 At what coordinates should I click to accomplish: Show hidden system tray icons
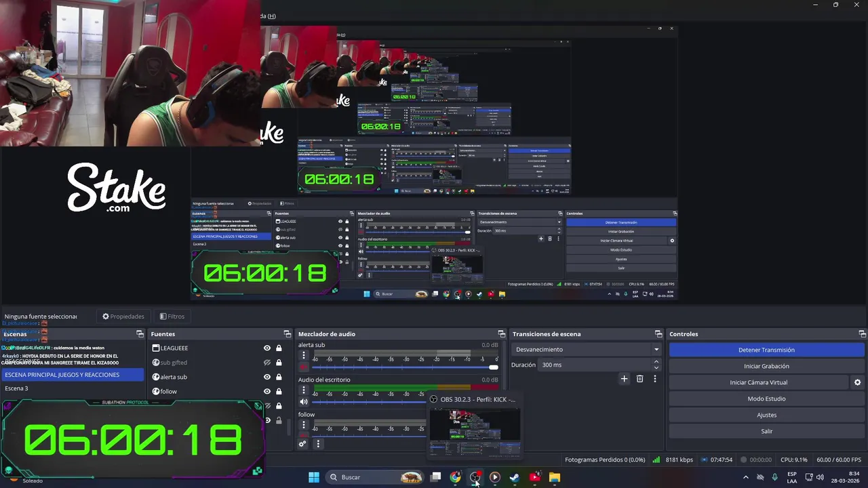pyautogui.click(x=746, y=477)
